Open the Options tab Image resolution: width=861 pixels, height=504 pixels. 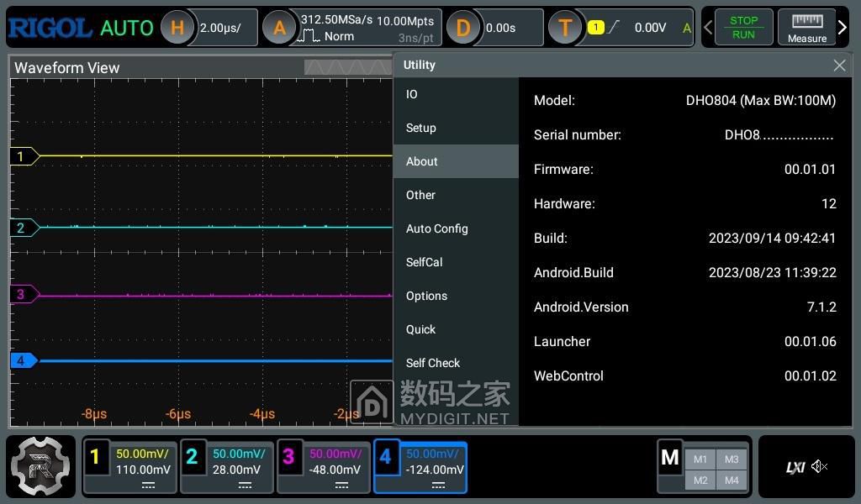[x=456, y=296]
